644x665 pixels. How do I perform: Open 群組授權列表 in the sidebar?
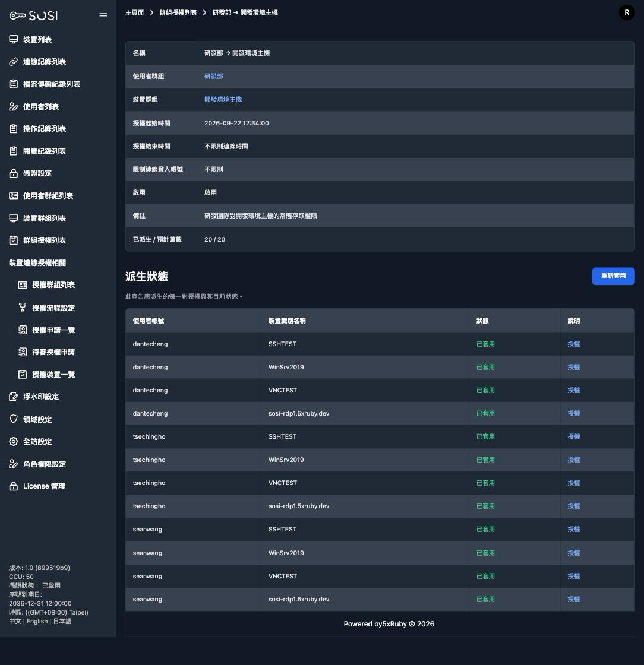point(45,240)
